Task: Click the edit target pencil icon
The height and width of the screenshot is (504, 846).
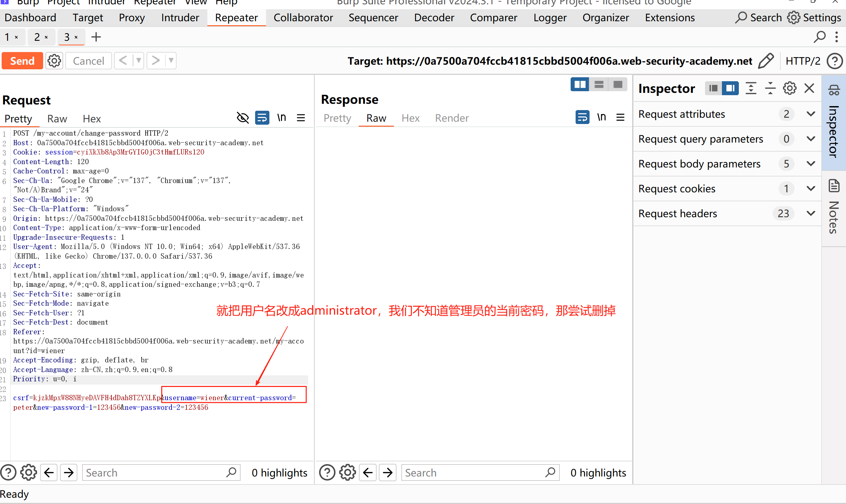Action: (x=766, y=61)
